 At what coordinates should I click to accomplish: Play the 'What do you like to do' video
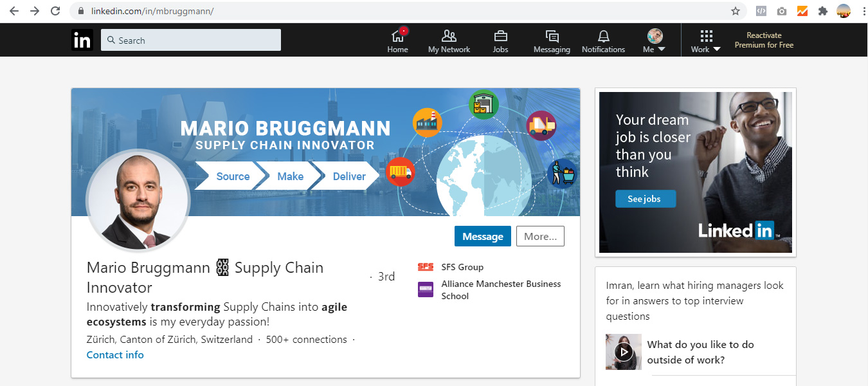click(623, 351)
